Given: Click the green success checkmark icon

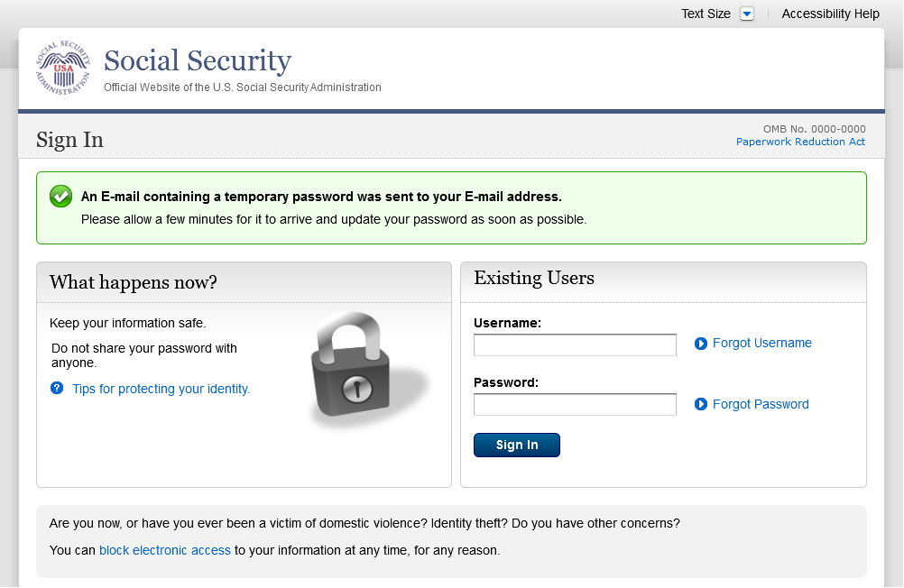Looking at the screenshot, I should click(60, 196).
